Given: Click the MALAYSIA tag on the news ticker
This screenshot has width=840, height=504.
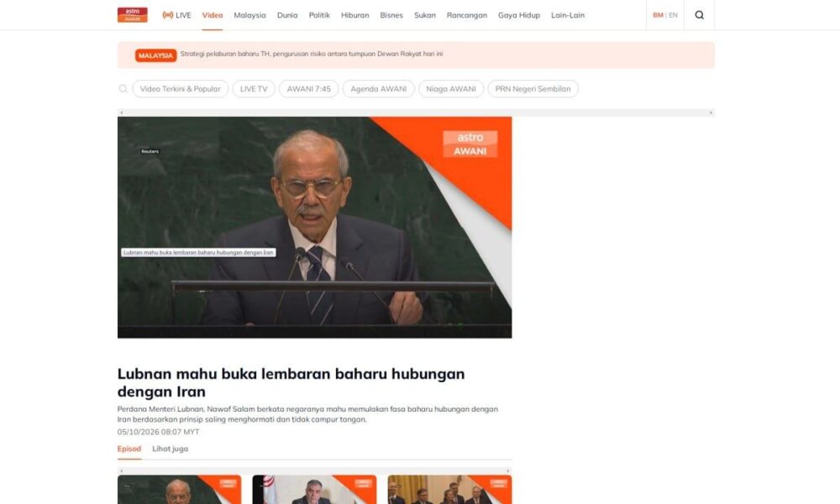Looking at the screenshot, I should (x=156, y=55).
